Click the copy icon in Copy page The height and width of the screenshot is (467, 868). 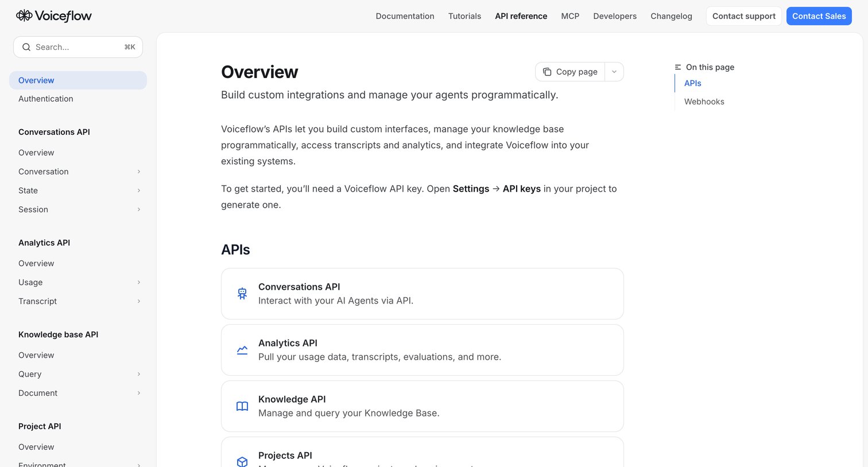(547, 72)
